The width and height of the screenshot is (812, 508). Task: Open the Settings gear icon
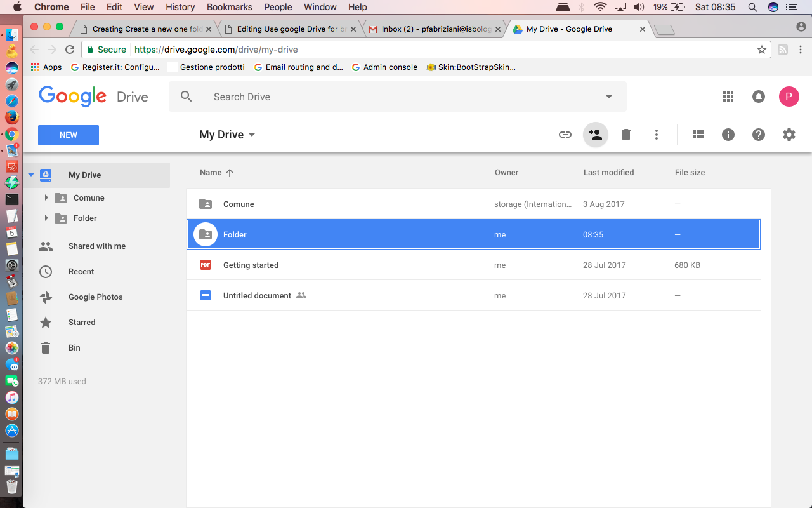[789, 135]
